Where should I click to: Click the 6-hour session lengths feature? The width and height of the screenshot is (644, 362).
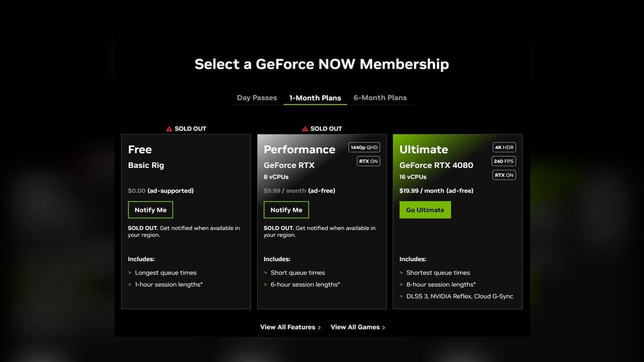[305, 285]
